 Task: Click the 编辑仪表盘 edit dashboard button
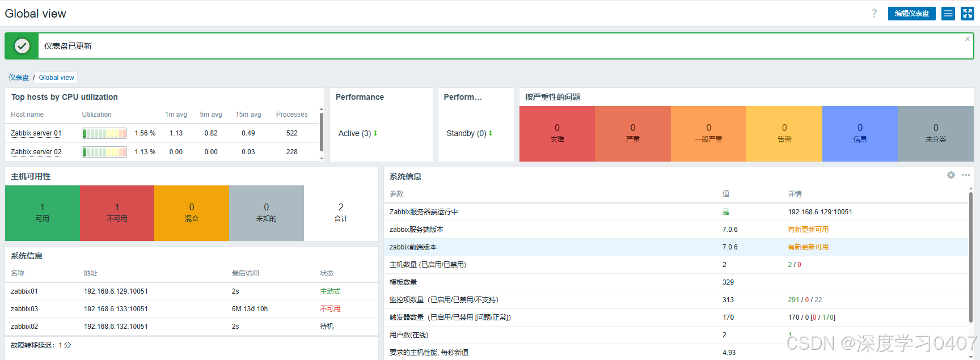pyautogui.click(x=912, y=14)
